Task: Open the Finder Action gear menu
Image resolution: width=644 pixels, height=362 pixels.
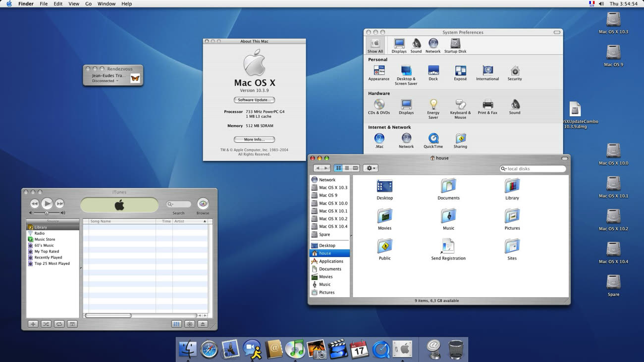Action: click(370, 168)
